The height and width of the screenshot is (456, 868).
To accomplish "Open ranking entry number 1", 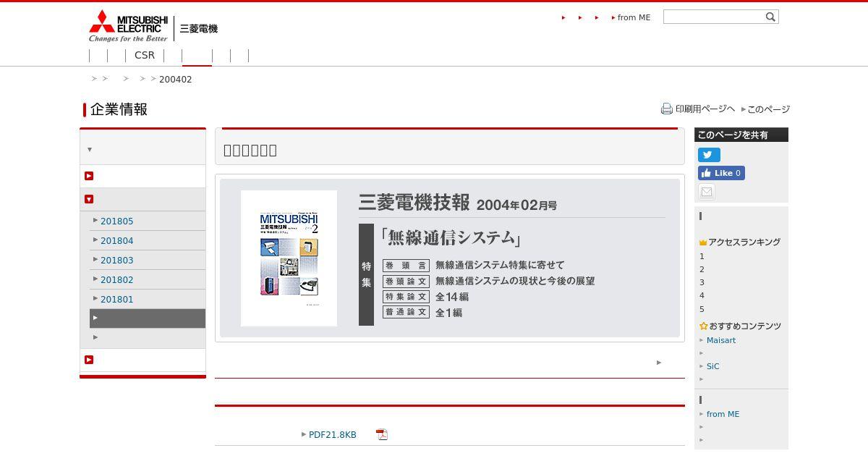I will [702, 256].
